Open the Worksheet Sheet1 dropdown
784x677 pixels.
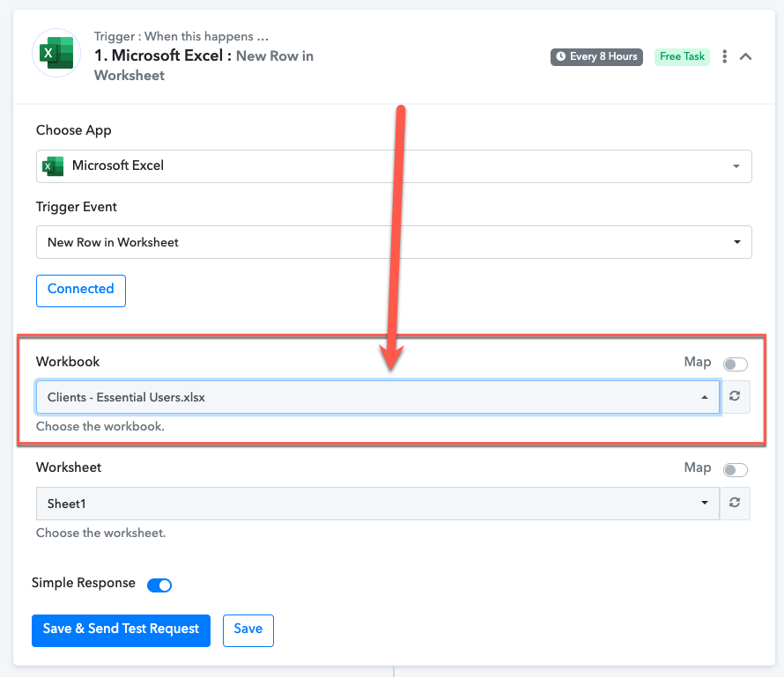point(378,504)
